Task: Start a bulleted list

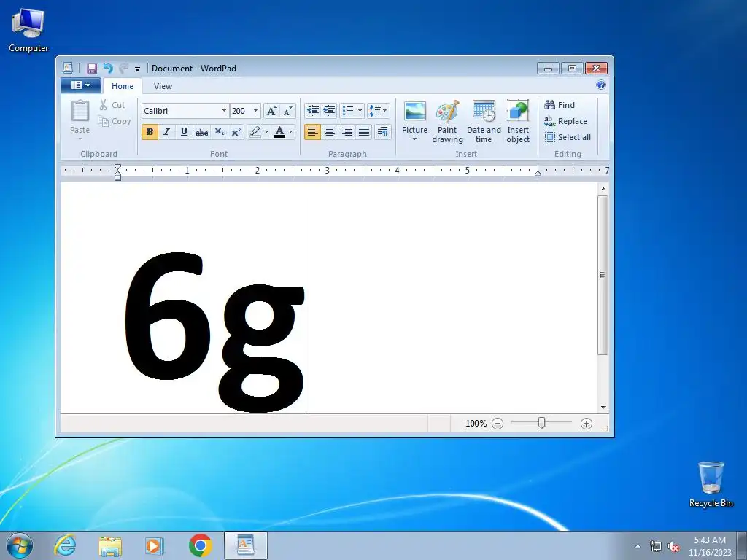Action: [x=348, y=111]
